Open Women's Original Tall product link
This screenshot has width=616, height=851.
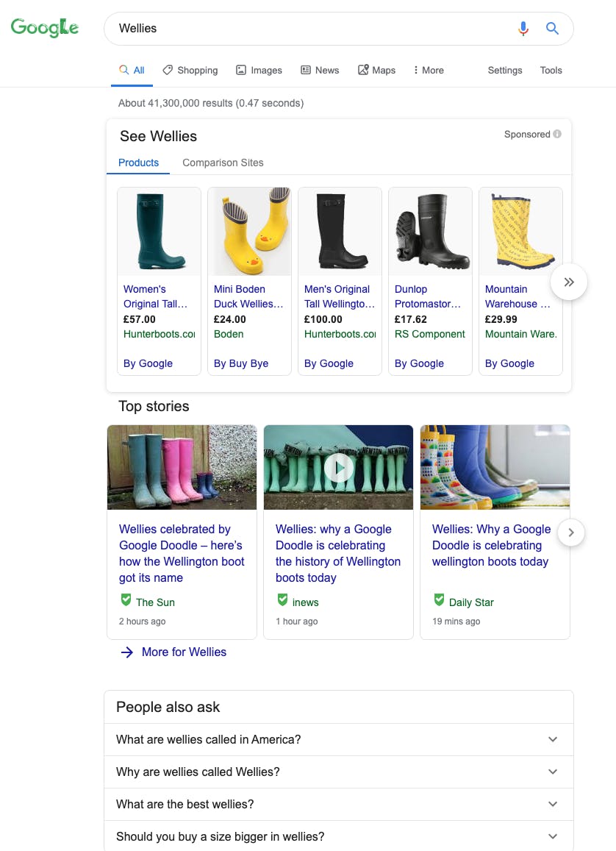click(x=156, y=296)
